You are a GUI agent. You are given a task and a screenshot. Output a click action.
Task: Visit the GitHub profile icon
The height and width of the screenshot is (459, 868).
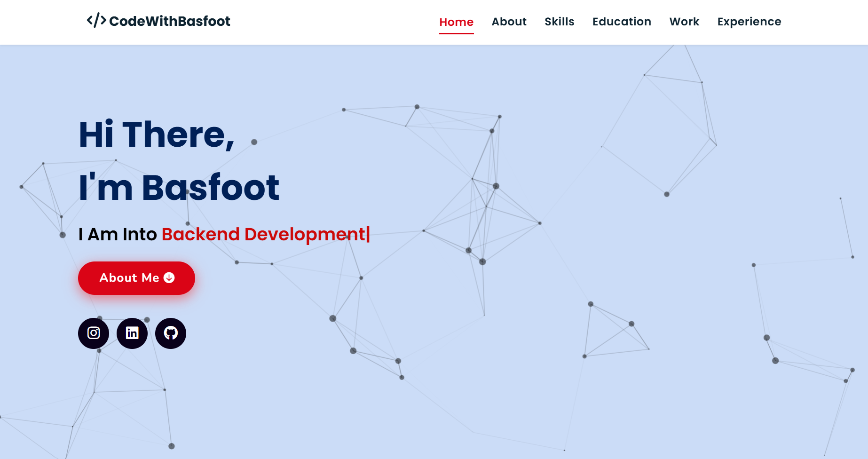[171, 333]
